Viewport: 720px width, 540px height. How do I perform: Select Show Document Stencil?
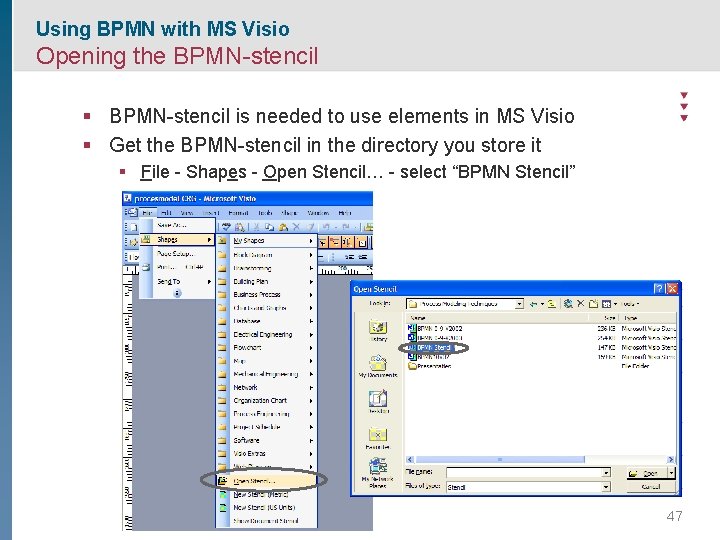(267, 521)
